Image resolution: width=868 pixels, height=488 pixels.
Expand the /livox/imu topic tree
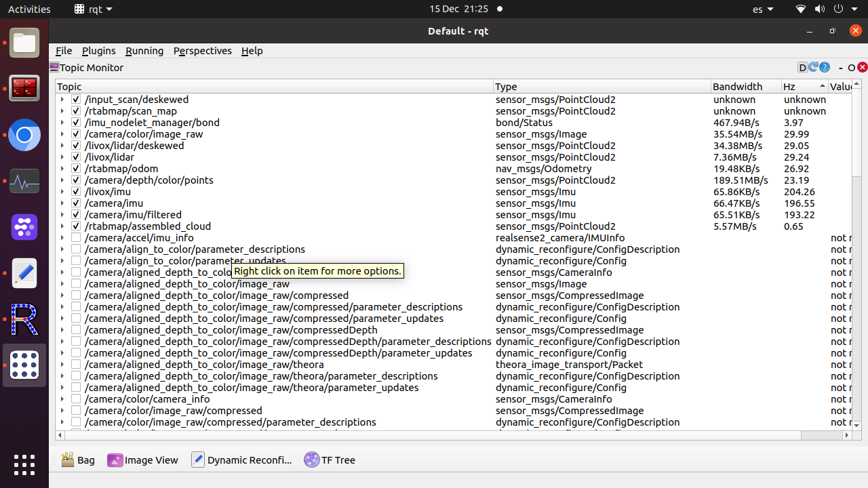62,192
